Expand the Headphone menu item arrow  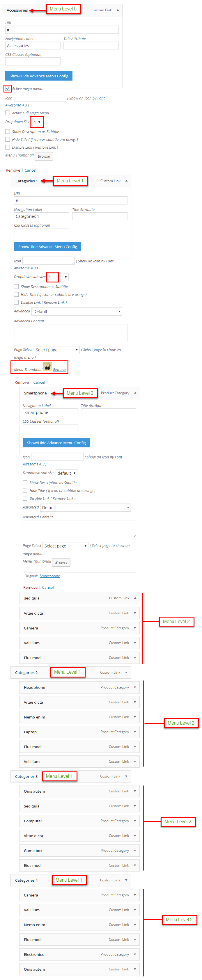coord(135,687)
